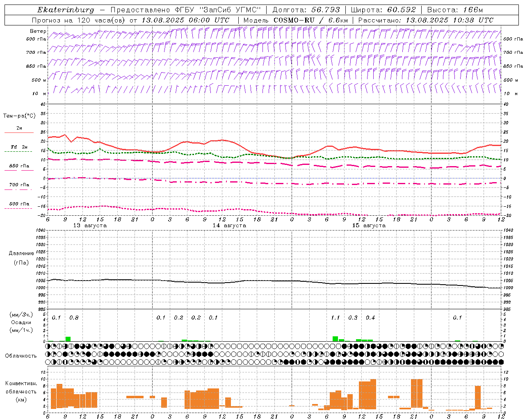This screenshot has height=420, width=525.
Task: Click the Тем-ра(°C) axis label
Action: [19, 116]
